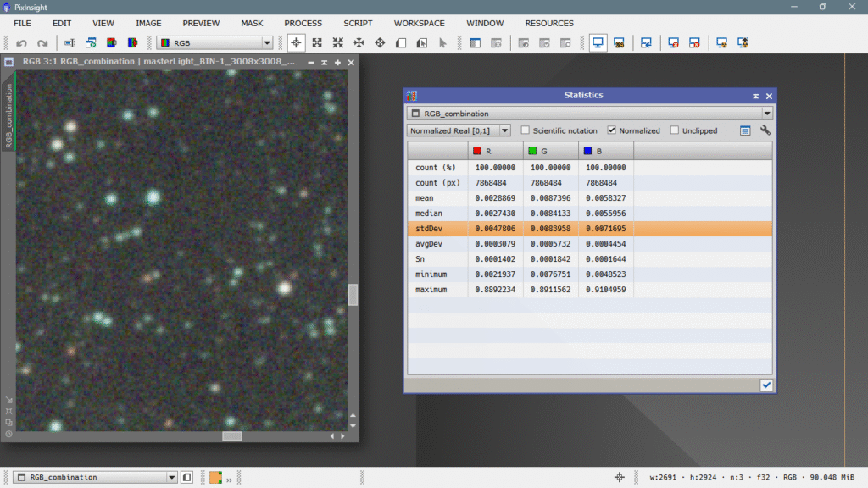Uncheck the Normalized checkbox
The image size is (868, 488).
[612, 130]
